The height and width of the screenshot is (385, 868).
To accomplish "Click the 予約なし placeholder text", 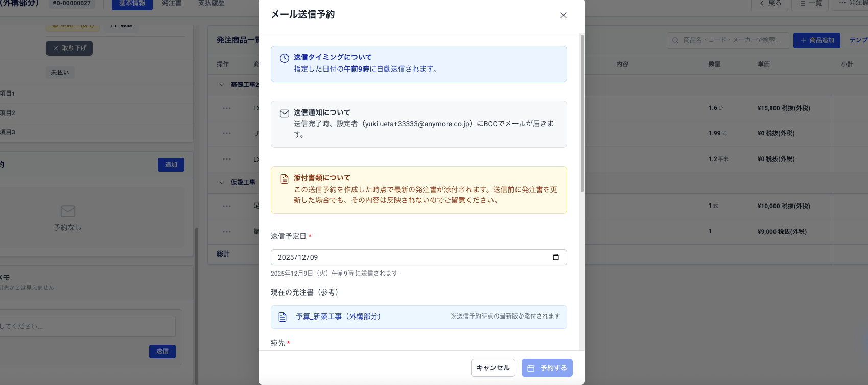I will [67, 228].
